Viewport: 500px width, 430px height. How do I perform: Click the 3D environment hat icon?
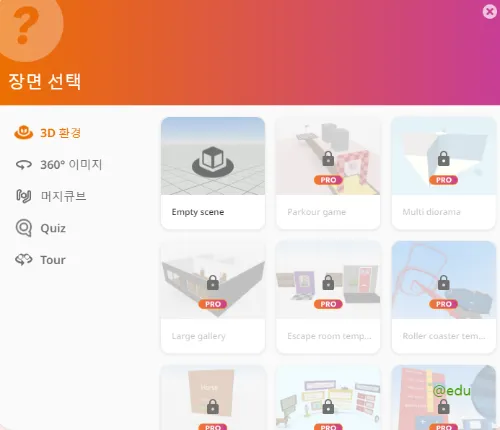tap(23, 132)
